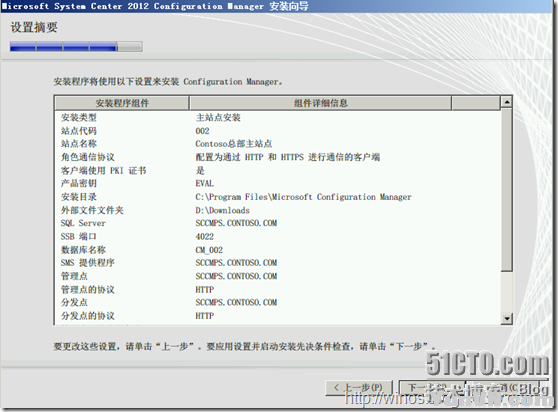Click the setup progress bar under 设置摘要

click(x=76, y=47)
